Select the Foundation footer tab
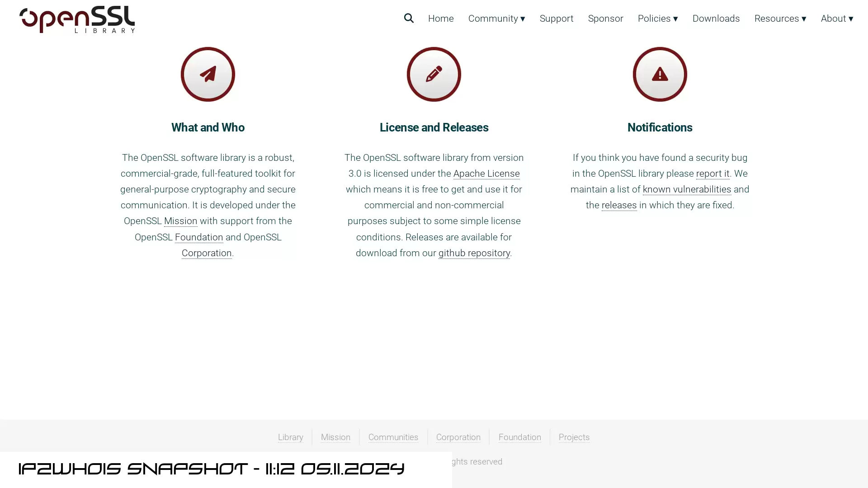Screen dimensions: 868x488 (520, 437)
